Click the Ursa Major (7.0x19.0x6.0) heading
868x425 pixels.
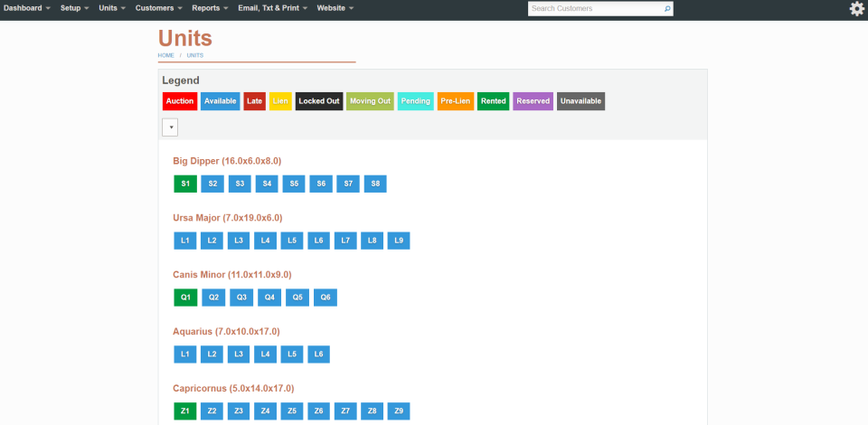tap(228, 218)
